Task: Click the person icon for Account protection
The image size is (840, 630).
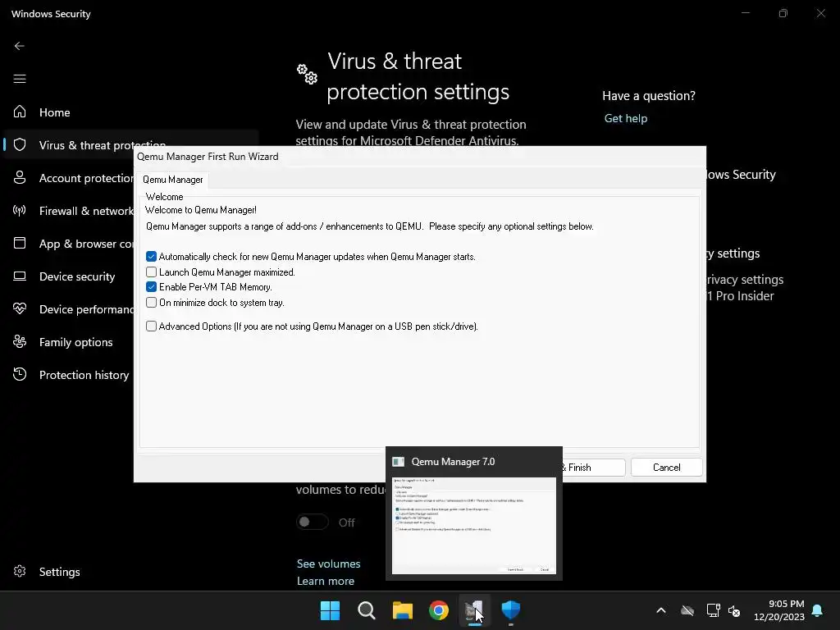Action: [x=20, y=177]
